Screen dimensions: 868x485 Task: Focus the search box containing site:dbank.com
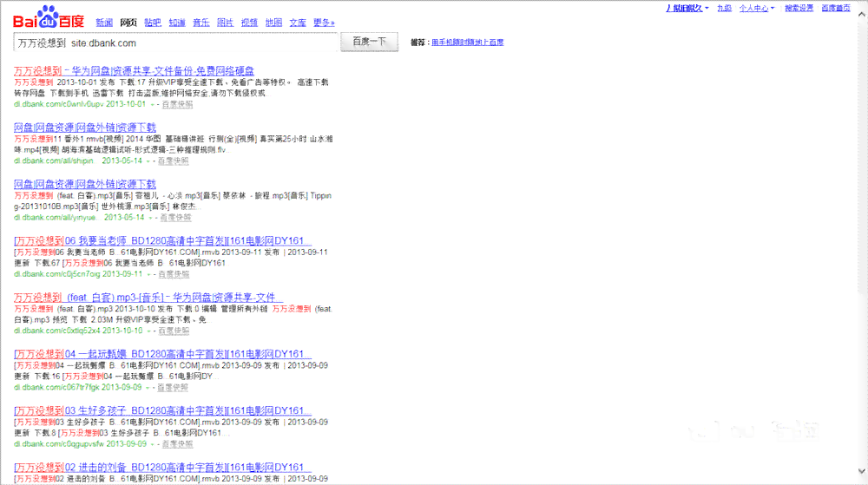pos(175,43)
